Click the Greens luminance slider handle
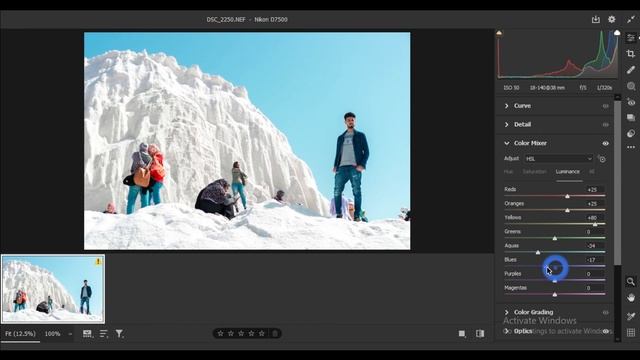Viewport: 640px width, 360px height. pos(555,238)
